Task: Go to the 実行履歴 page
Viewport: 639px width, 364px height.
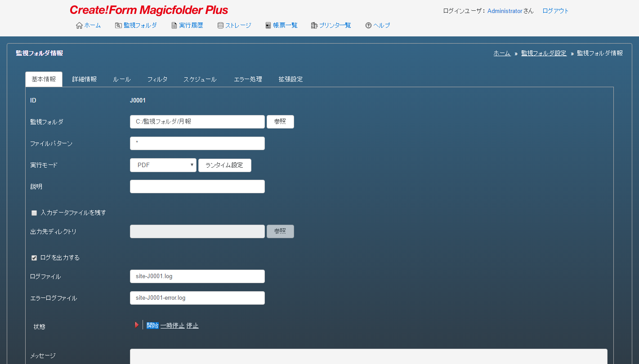Action: coord(191,26)
